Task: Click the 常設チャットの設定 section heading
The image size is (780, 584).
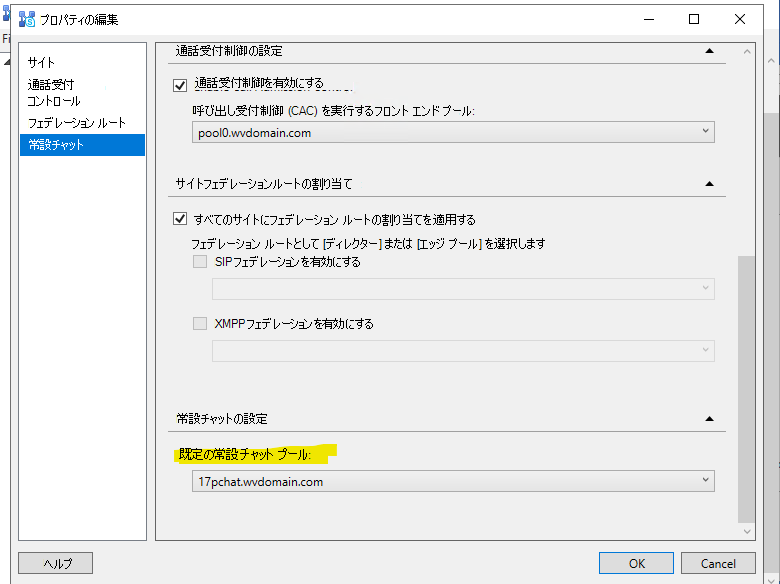Action: click(x=222, y=418)
